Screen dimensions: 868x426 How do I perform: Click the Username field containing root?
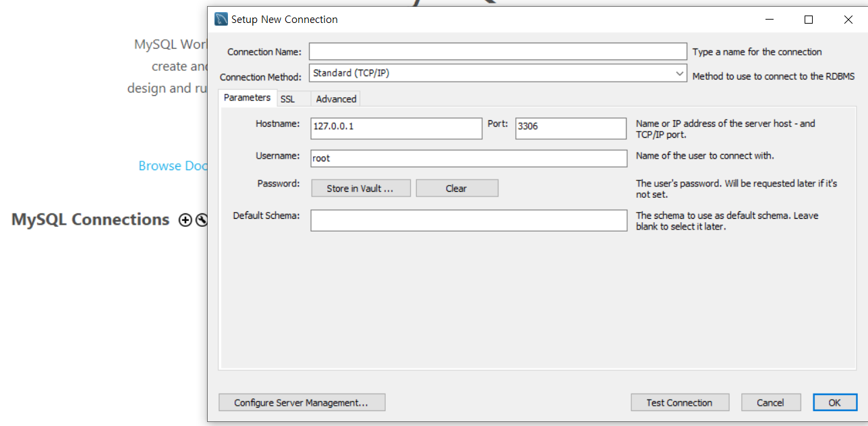pos(469,158)
